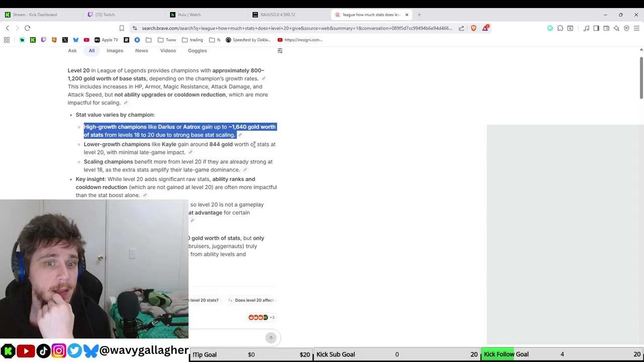Click the 'level 20 stats?' follow-up suggestion
644x362 pixels.
point(204,300)
